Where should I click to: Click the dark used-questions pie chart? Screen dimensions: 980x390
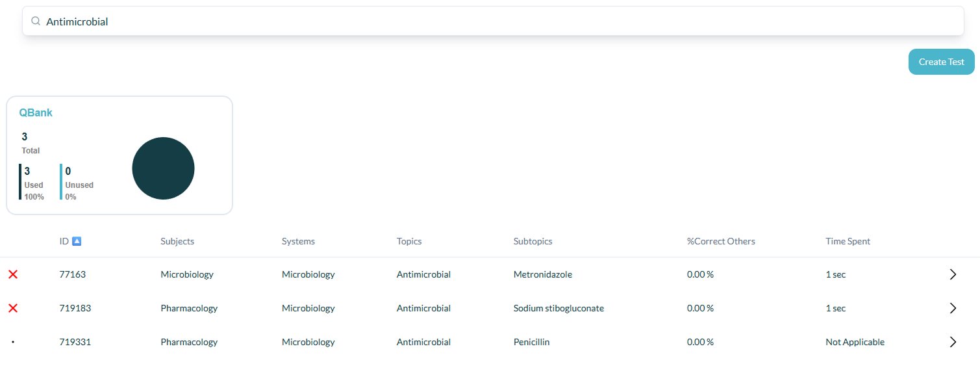pyautogui.click(x=163, y=168)
